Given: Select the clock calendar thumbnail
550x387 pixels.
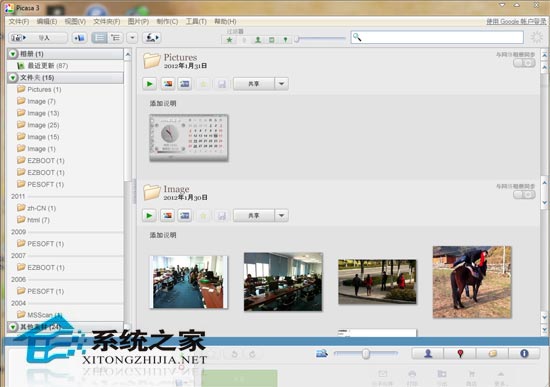Looking at the screenshot, I should 189,138.
